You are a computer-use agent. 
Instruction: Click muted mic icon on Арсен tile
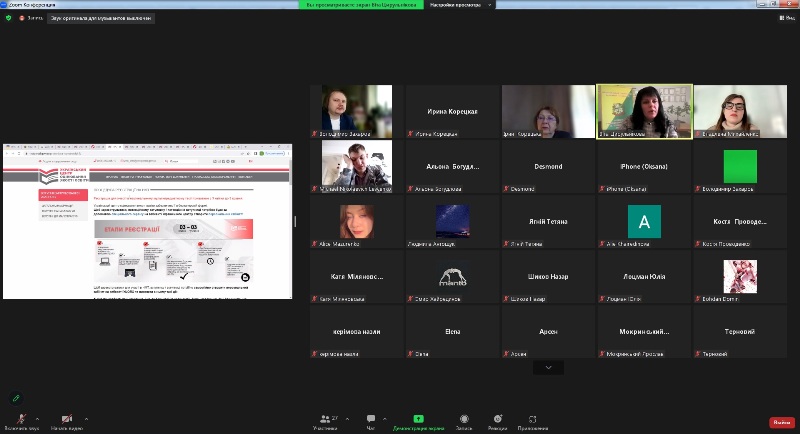tap(506, 354)
